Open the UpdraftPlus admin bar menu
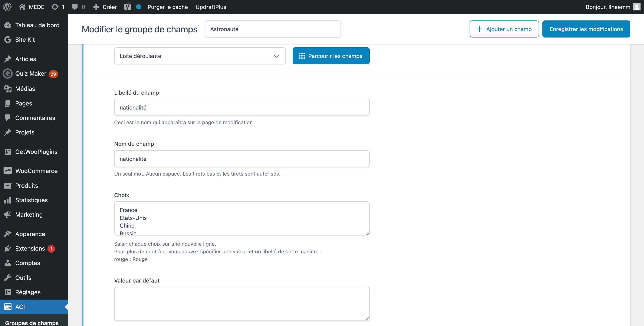This screenshot has height=326, width=644. click(211, 7)
